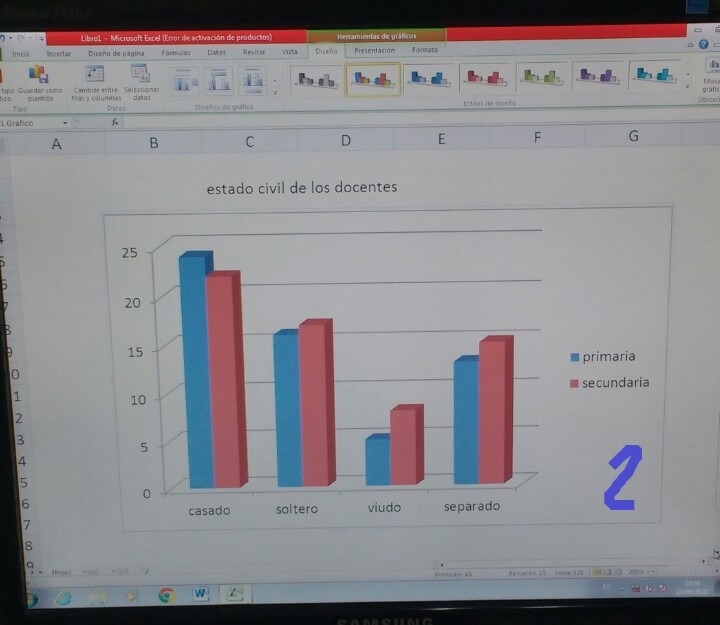Select the secundaria legend entry
The height and width of the screenshot is (625, 720).
610,383
